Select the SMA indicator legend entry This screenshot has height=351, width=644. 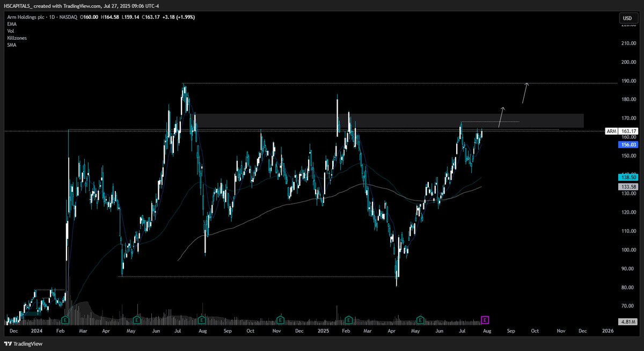tap(11, 45)
